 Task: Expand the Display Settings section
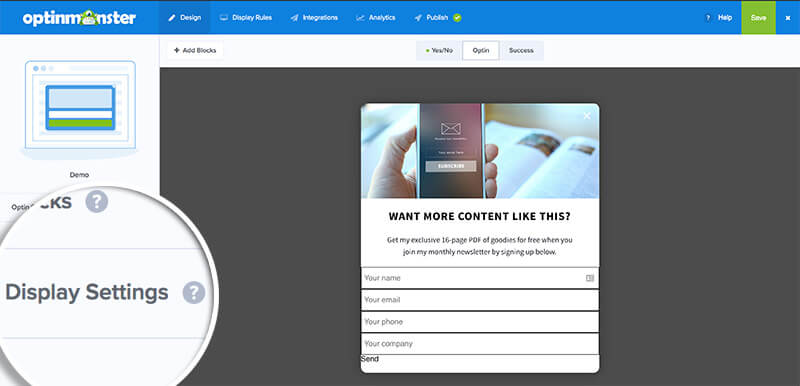coord(87,293)
